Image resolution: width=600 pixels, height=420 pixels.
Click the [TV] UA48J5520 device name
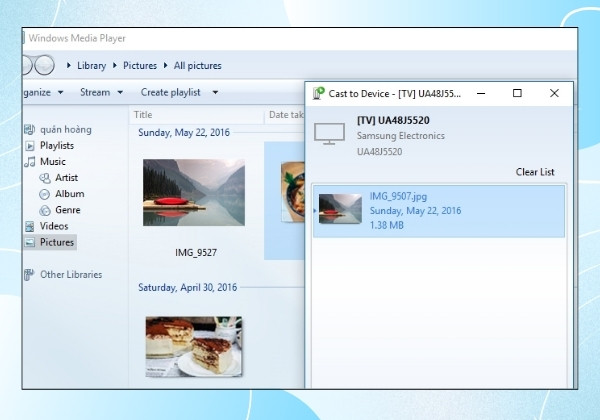(x=393, y=120)
